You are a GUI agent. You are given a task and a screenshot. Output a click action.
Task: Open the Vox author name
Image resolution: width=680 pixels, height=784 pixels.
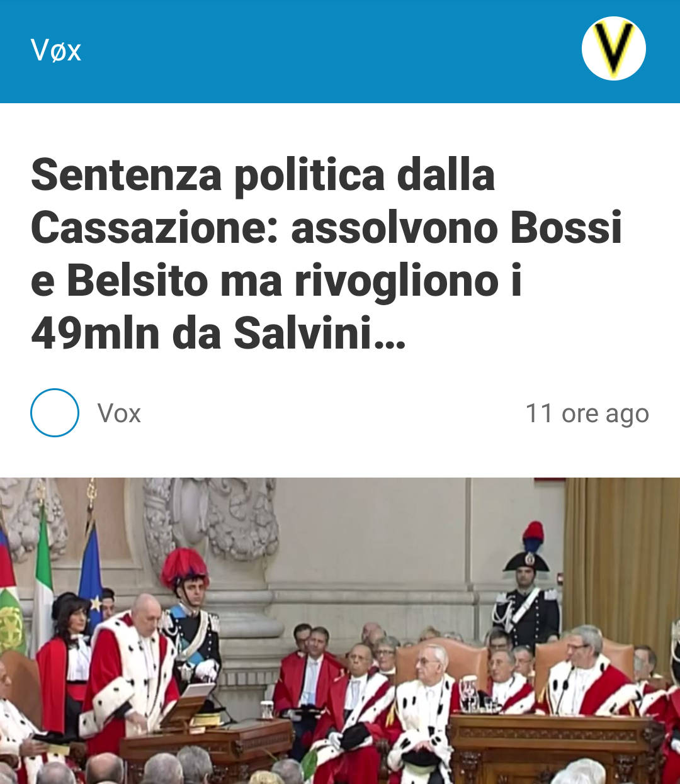point(119,413)
